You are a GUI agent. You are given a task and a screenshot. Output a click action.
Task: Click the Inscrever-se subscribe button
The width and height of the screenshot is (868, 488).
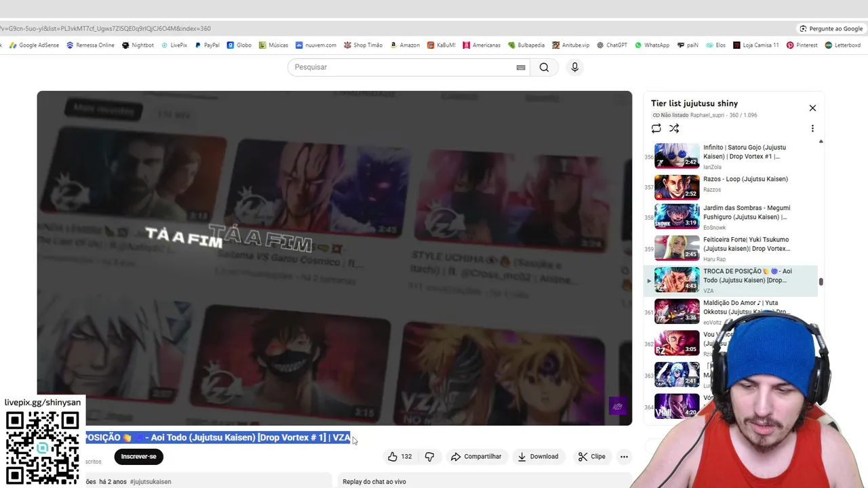[x=138, y=457]
